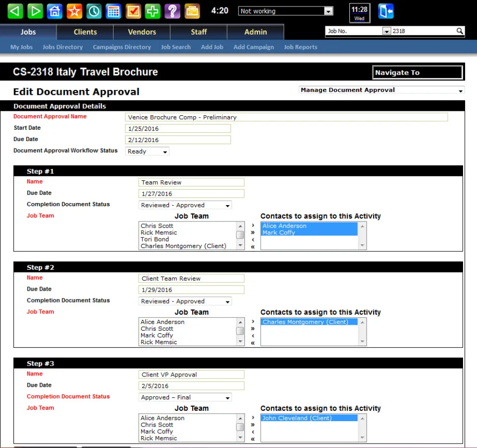
Task: Open Jobs Directory link
Action: [63, 47]
